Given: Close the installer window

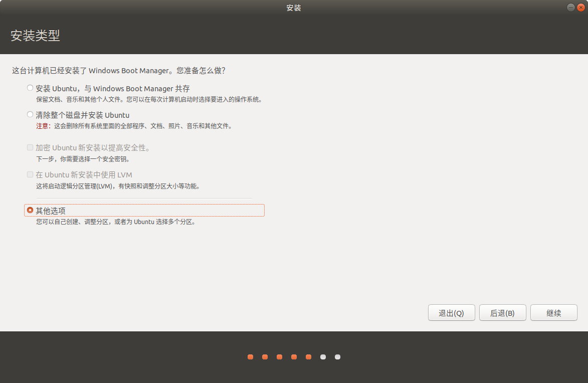Looking at the screenshot, I should [x=581, y=8].
